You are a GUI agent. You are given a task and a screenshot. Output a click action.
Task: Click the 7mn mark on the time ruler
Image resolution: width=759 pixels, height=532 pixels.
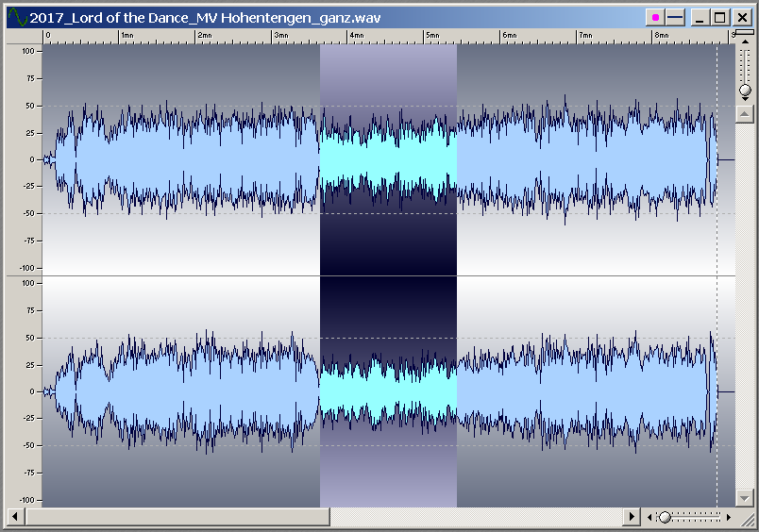(585, 35)
